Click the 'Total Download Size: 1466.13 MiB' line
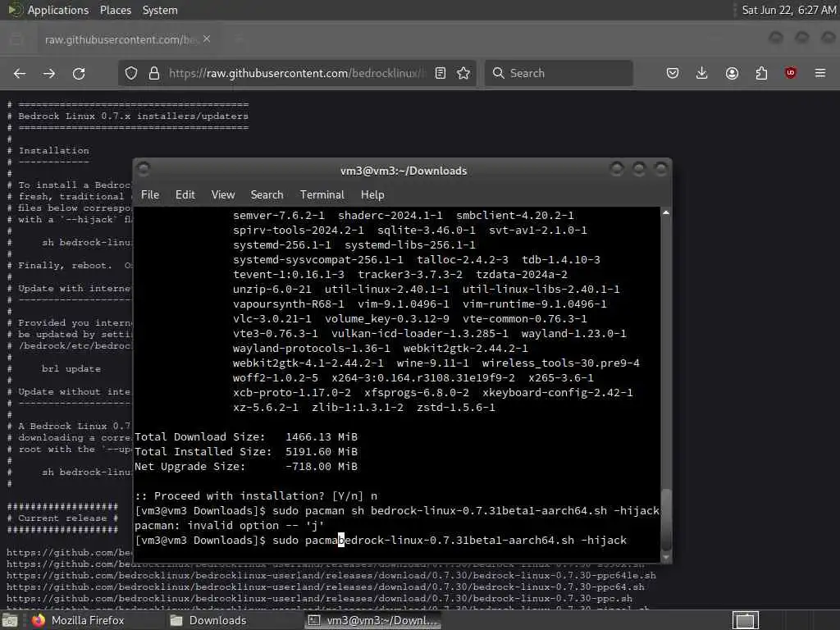This screenshot has width=840, height=630. tap(246, 437)
